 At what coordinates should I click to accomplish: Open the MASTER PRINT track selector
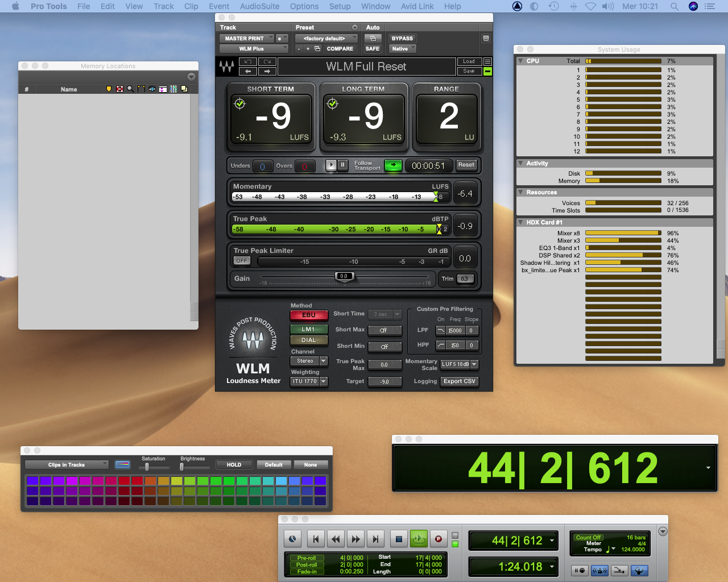coord(247,38)
